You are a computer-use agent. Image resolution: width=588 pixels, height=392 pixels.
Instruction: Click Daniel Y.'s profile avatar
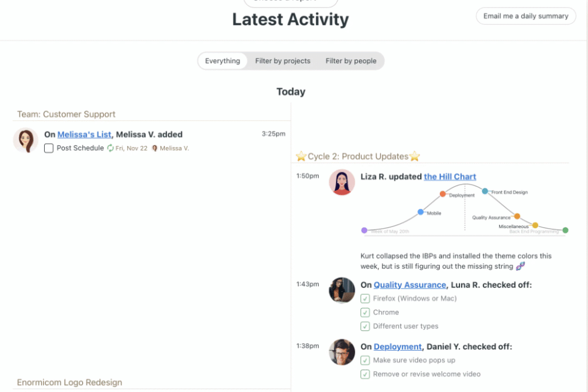pos(342,352)
